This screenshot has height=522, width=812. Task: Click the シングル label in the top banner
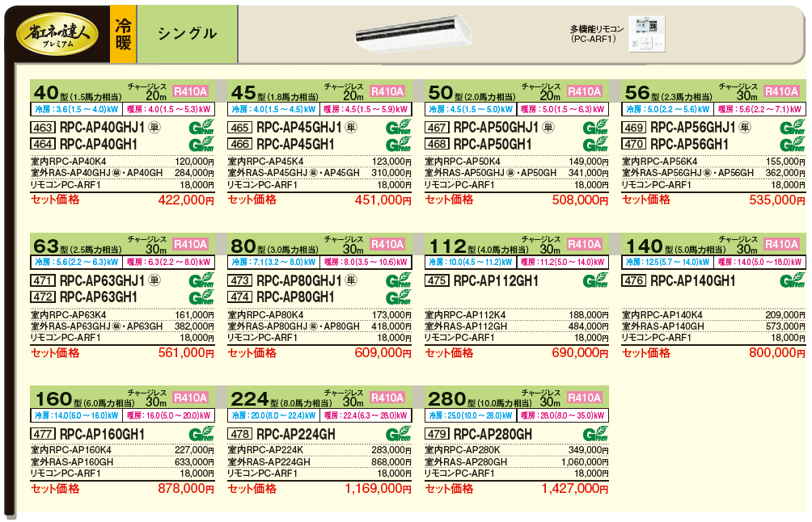click(x=187, y=34)
